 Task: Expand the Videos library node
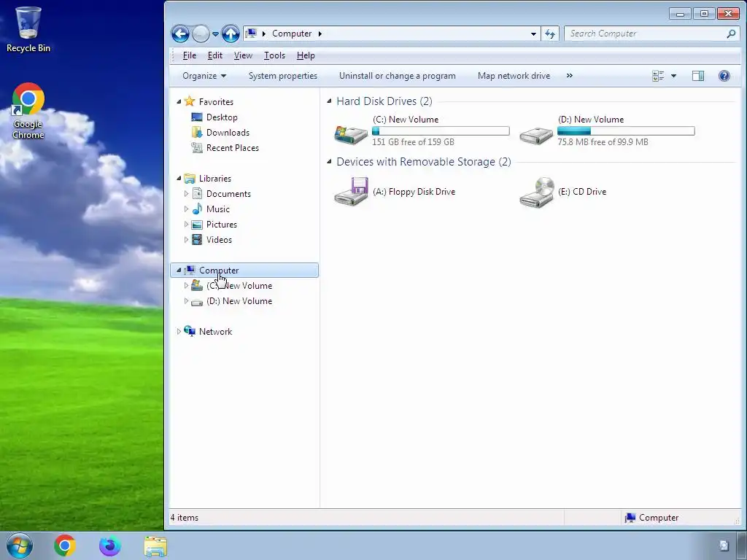coord(186,239)
